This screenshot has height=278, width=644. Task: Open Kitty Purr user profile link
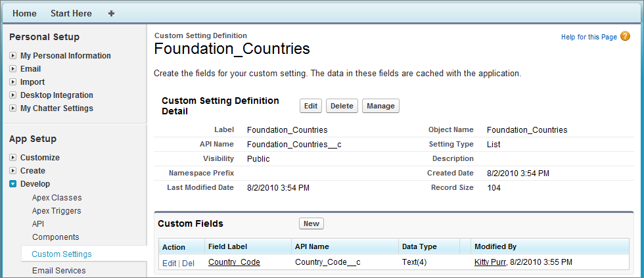point(490,262)
